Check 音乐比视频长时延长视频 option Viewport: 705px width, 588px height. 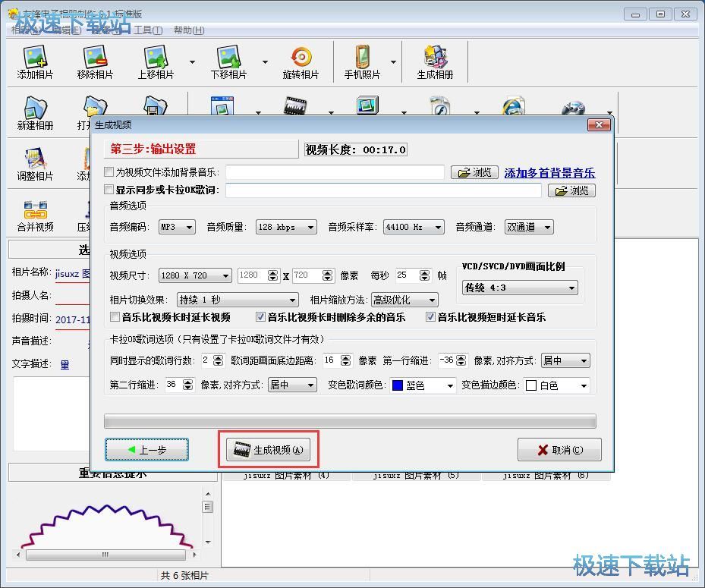click(115, 317)
